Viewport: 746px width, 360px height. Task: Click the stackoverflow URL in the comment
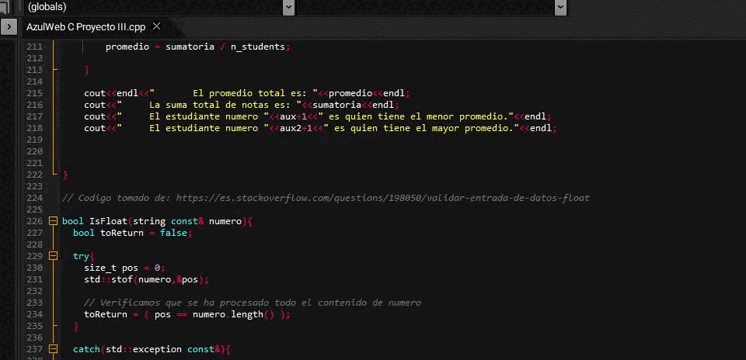pyautogui.click(x=383, y=198)
